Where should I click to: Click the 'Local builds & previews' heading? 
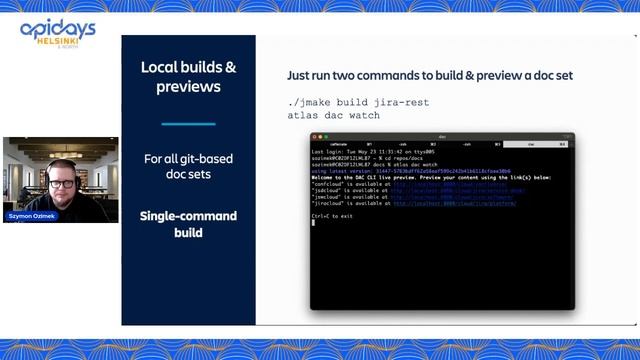(x=188, y=77)
